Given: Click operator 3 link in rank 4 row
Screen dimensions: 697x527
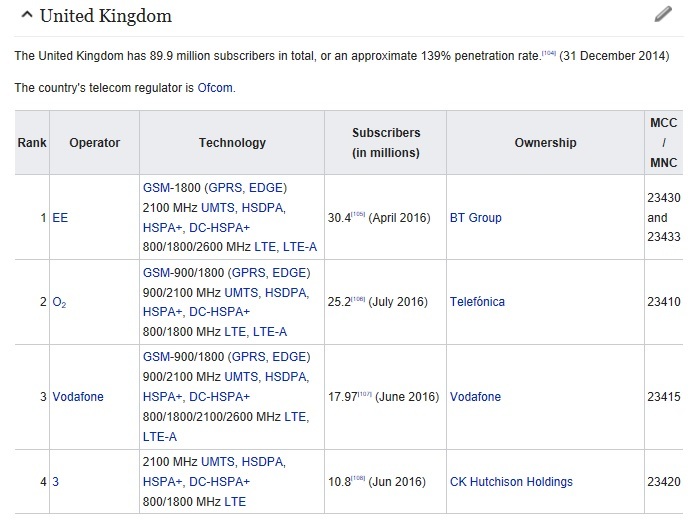Looking at the screenshot, I should [56, 482].
